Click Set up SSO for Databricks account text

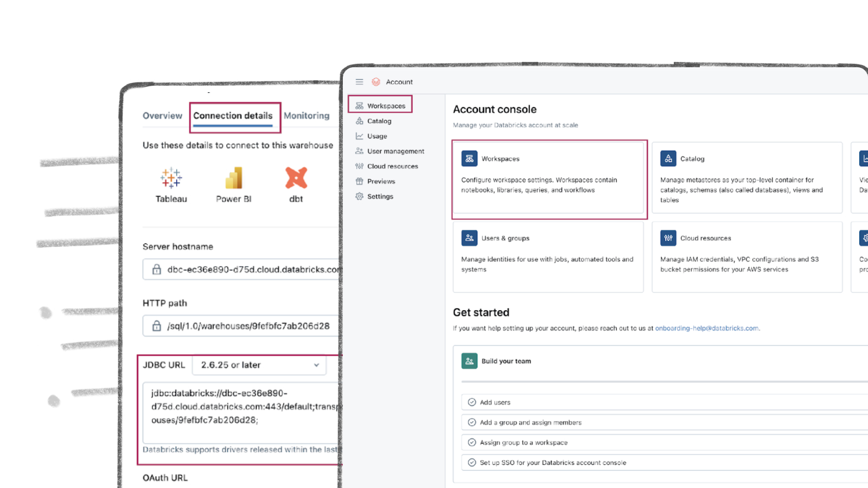(553, 463)
